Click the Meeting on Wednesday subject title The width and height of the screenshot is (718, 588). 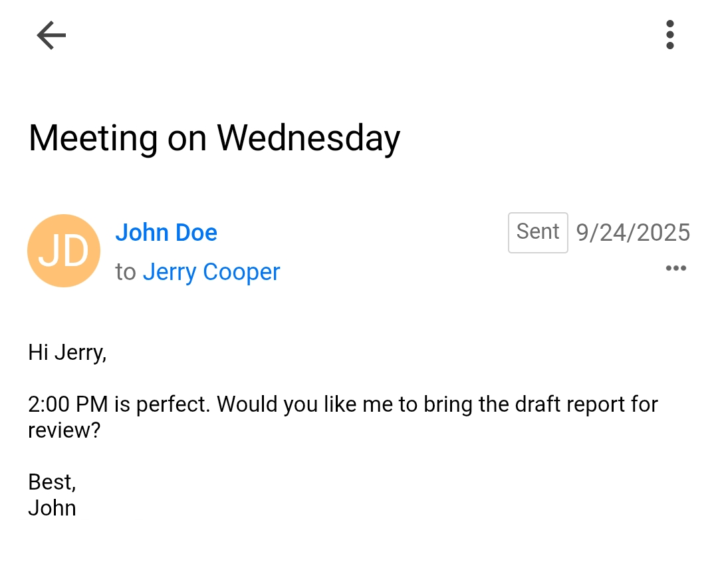[214, 138]
